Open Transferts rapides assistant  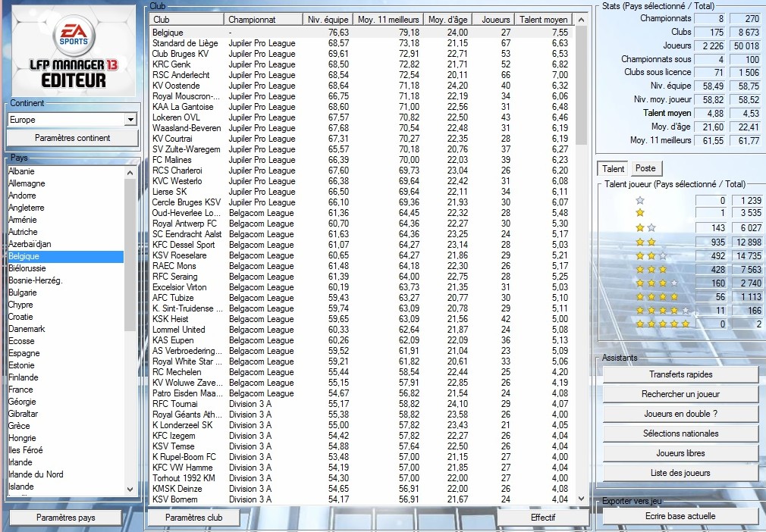[680, 374]
